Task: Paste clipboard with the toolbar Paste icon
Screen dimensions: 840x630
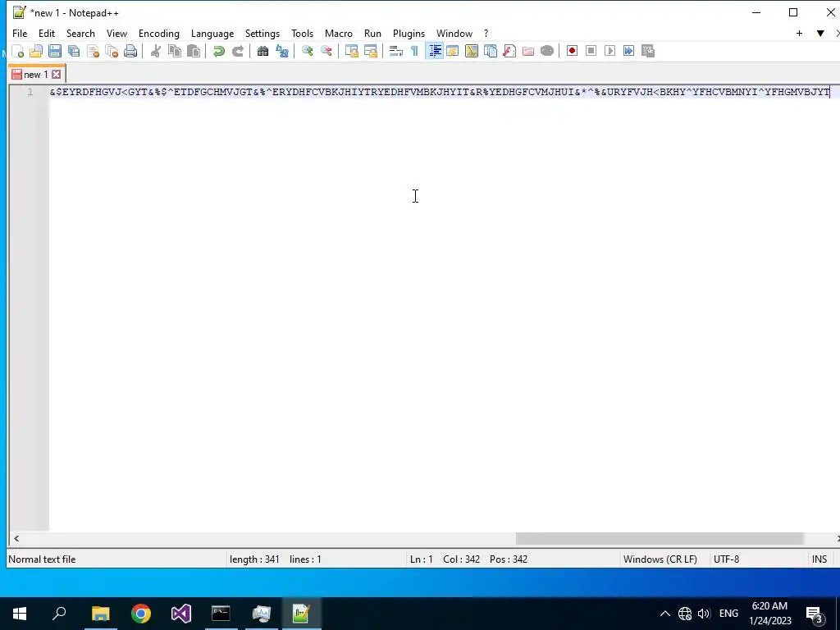Action: (194, 51)
